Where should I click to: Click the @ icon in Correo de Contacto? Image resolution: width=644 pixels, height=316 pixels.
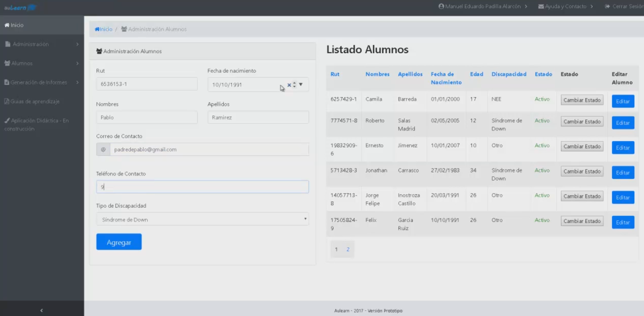103,149
